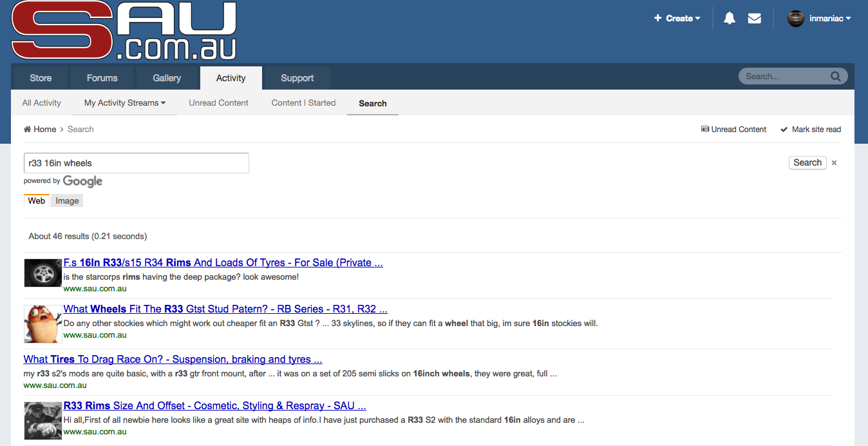Select the Activity tab

click(231, 78)
